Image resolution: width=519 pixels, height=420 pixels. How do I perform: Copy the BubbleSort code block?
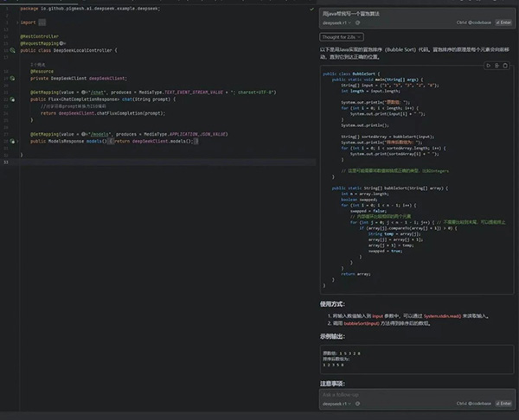pos(505,66)
